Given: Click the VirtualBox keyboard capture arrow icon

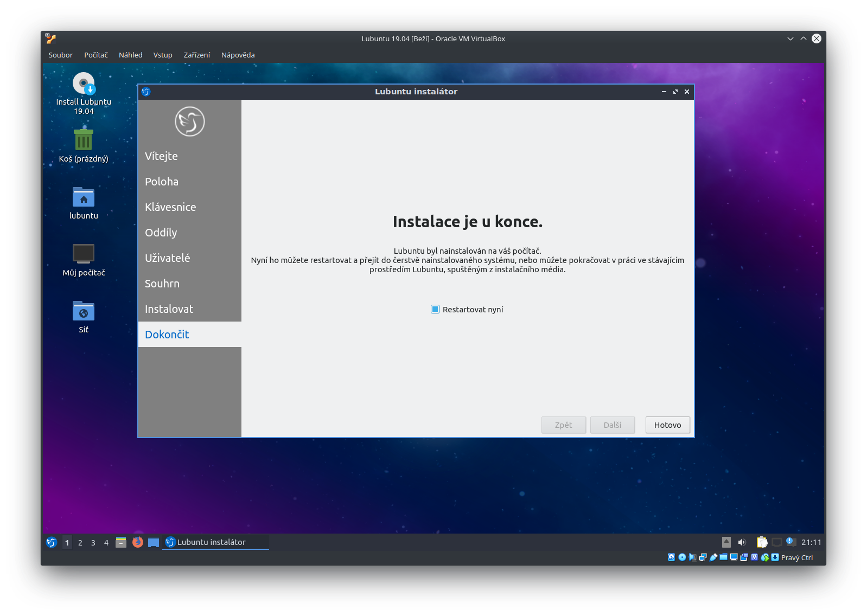Looking at the screenshot, I should point(775,557).
